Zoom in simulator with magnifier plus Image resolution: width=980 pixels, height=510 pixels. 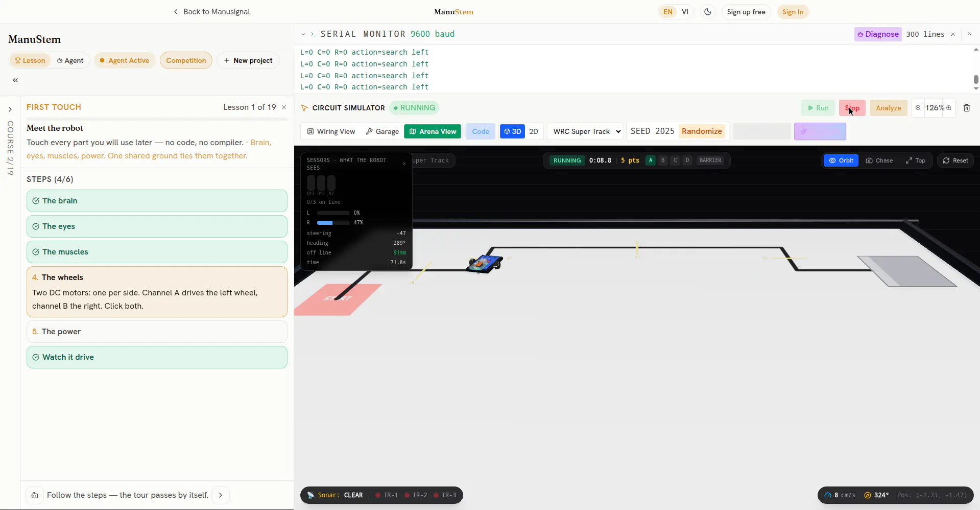point(949,108)
